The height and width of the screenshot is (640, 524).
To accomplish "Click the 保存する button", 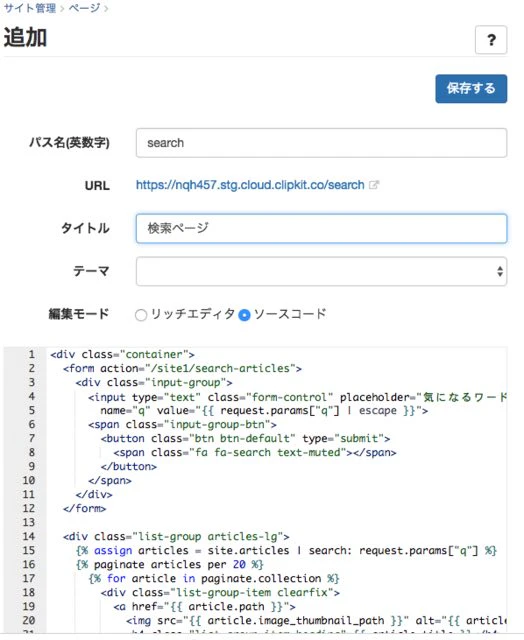I will [471, 89].
